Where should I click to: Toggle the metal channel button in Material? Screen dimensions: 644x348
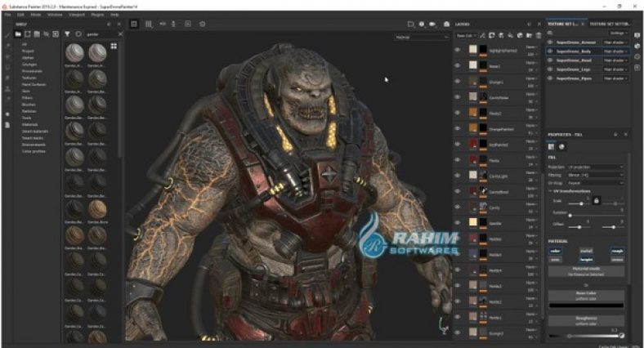point(587,251)
